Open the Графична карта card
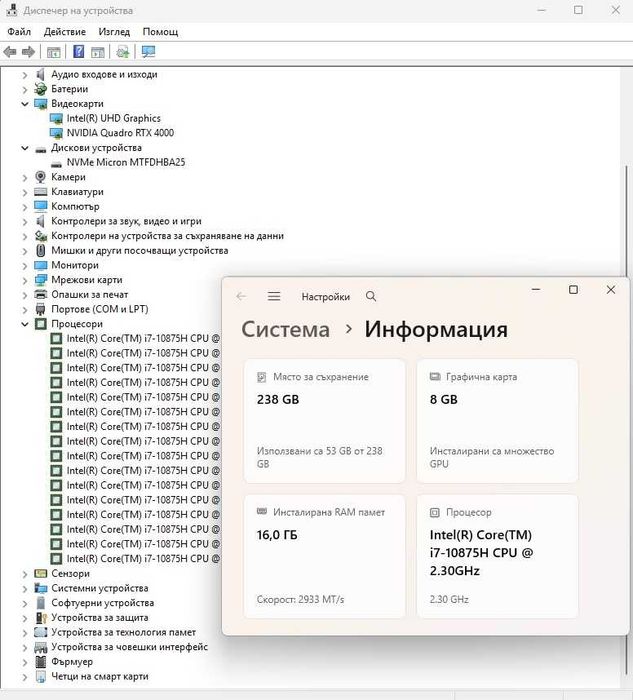Screen dimensions: 633x700 pos(497,421)
